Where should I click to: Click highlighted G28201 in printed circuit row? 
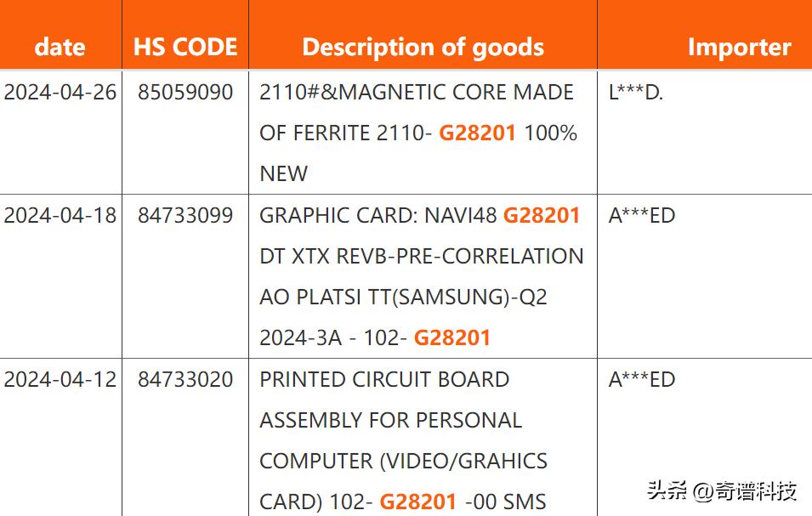(x=418, y=502)
